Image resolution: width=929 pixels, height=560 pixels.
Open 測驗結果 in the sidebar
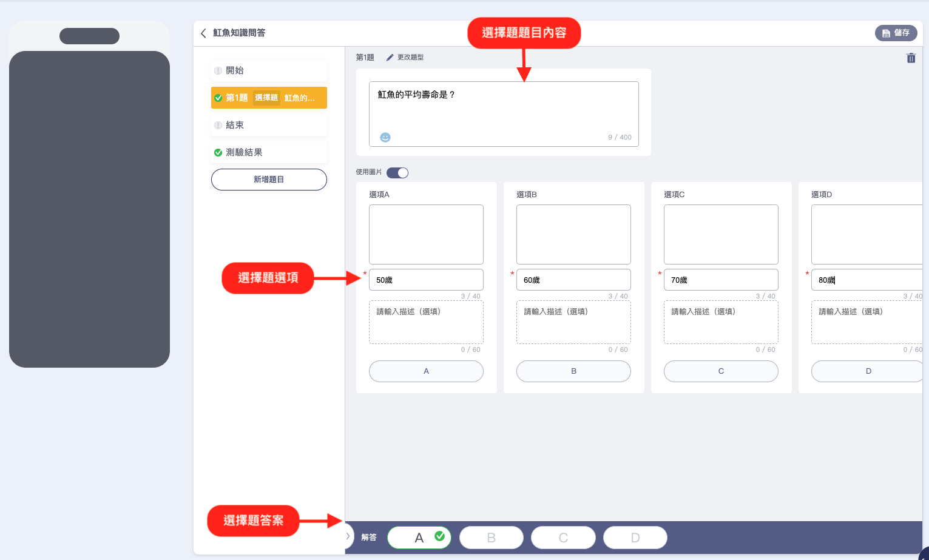(269, 152)
